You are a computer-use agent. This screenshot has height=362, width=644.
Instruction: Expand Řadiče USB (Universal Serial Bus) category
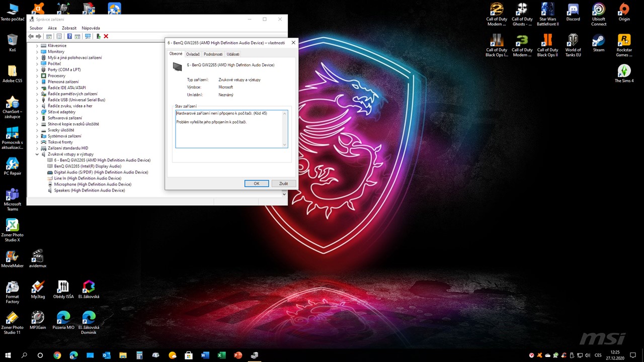coord(37,100)
